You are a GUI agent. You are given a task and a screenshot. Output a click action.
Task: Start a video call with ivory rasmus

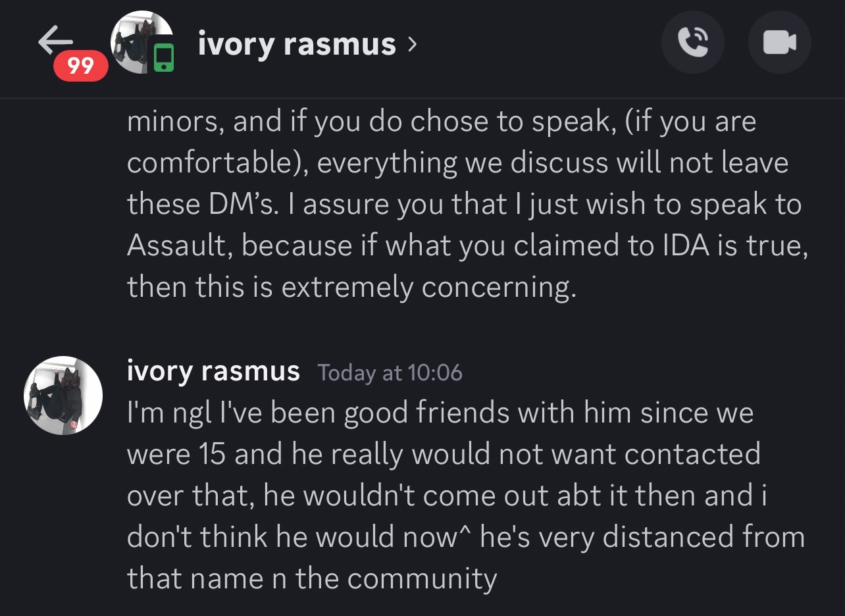pyautogui.click(x=780, y=43)
